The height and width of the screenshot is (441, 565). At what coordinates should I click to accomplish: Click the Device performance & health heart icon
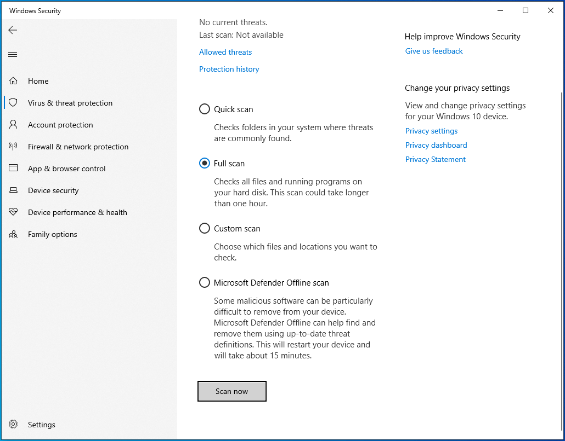13,212
